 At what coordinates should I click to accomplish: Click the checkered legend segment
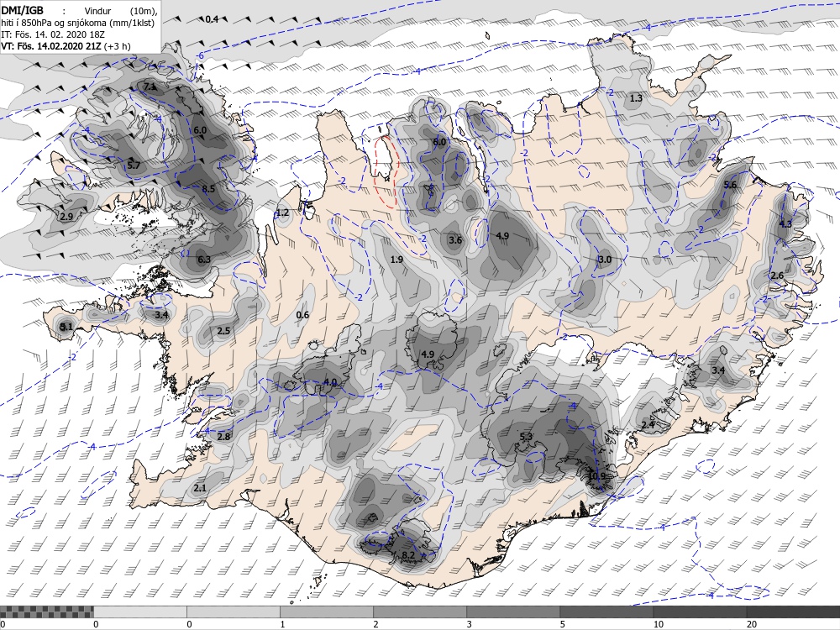coord(46,612)
